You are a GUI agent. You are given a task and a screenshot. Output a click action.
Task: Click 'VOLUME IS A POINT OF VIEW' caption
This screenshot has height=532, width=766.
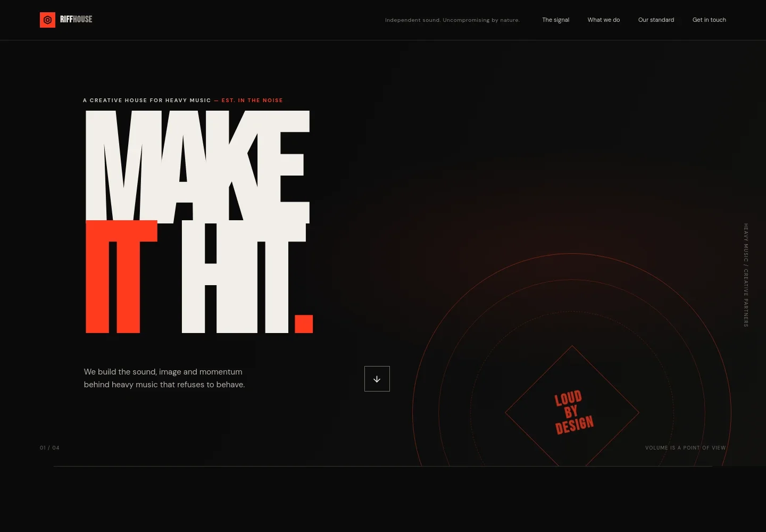tap(685, 448)
